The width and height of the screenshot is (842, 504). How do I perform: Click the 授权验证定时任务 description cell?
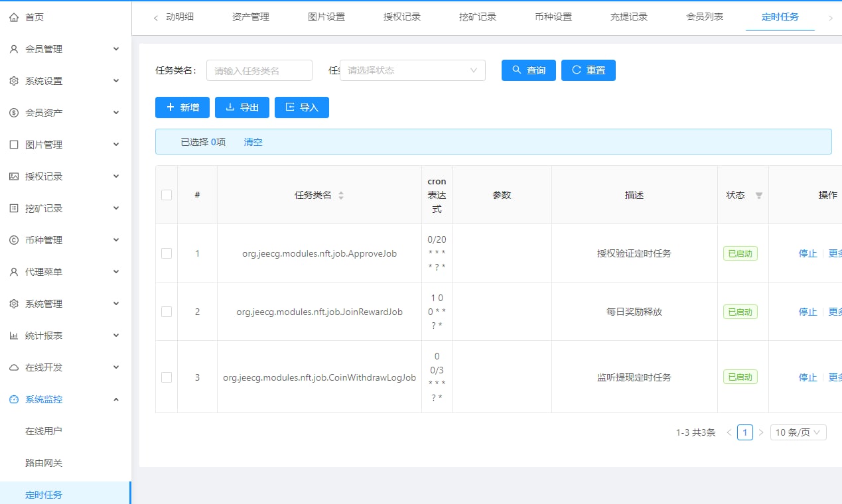coord(634,253)
